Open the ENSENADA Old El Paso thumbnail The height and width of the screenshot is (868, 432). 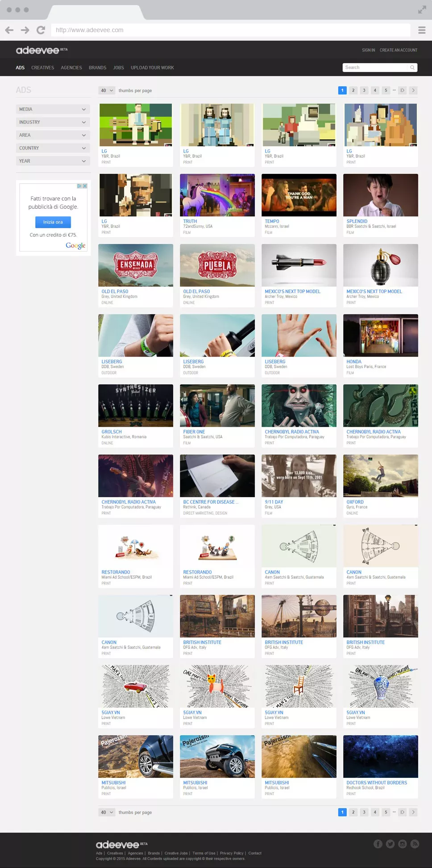[x=136, y=265]
